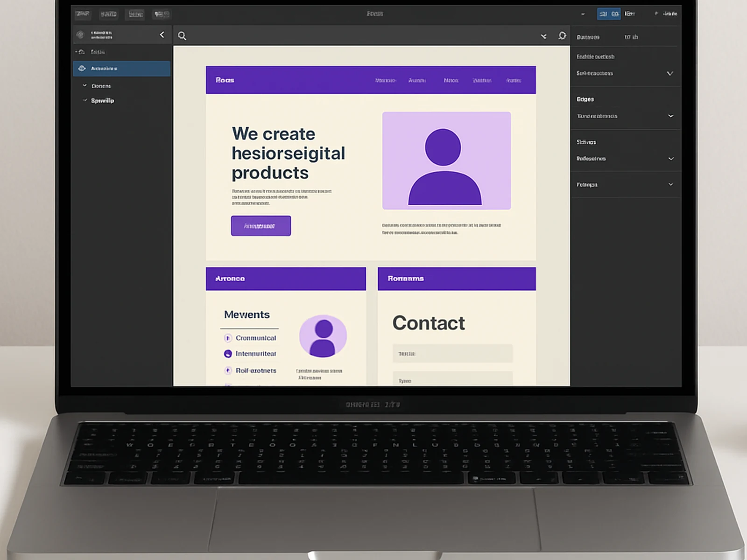This screenshot has width=747, height=560.
Task: Collapse the left sidebar with the arrow button
Action: [162, 35]
